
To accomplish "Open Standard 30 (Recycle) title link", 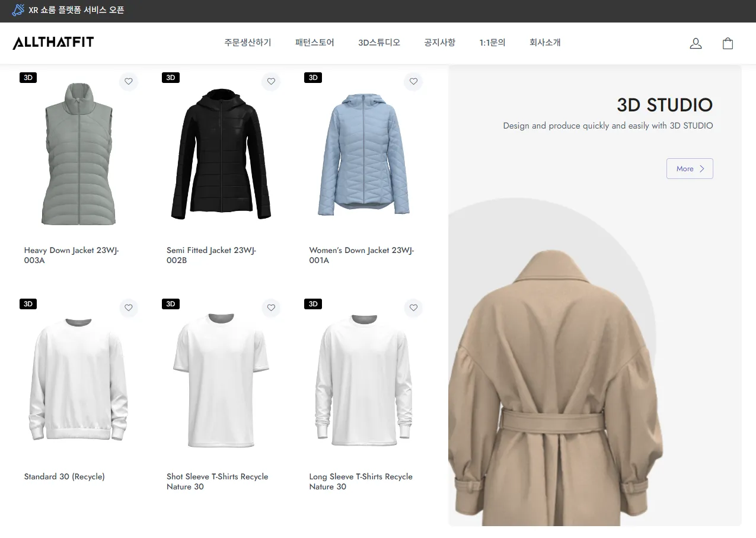I will coord(65,477).
